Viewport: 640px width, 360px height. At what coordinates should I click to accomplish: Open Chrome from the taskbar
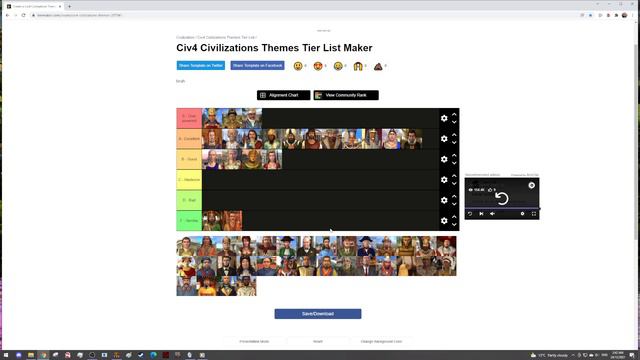(43, 355)
